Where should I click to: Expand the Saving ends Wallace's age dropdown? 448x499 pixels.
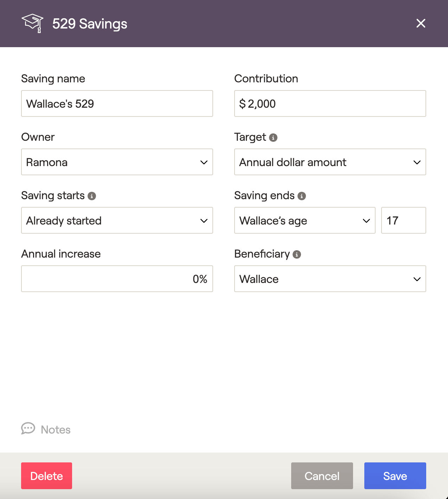point(305,220)
